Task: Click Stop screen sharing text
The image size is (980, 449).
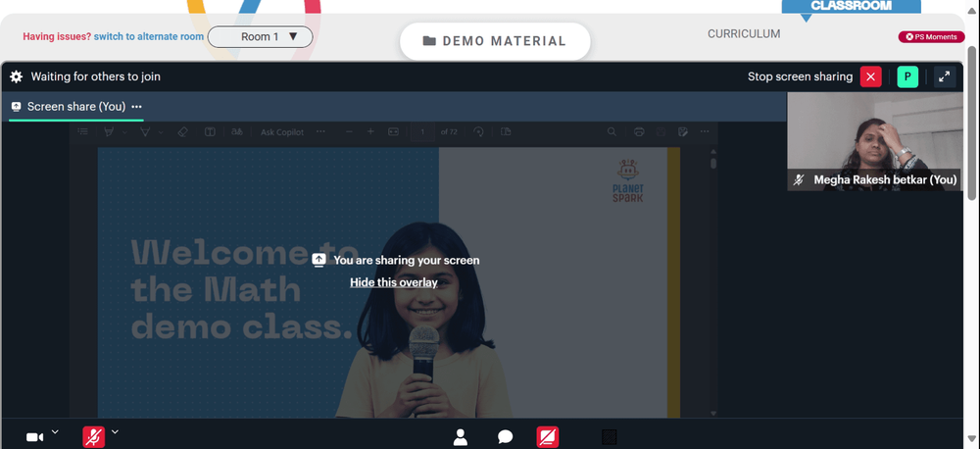Action: [800, 76]
